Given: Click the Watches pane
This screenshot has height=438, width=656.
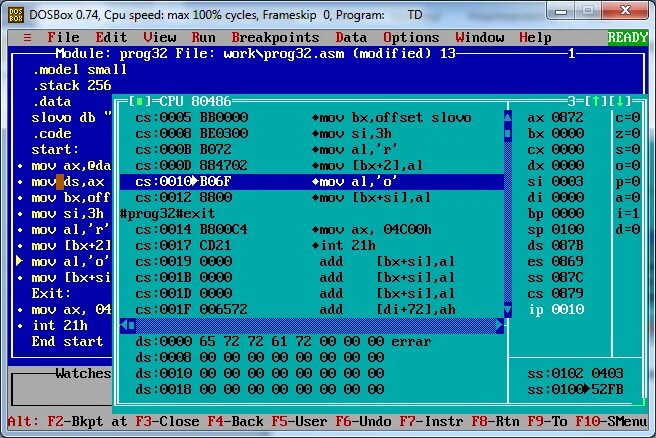Looking at the screenshot, I should coord(62,389).
